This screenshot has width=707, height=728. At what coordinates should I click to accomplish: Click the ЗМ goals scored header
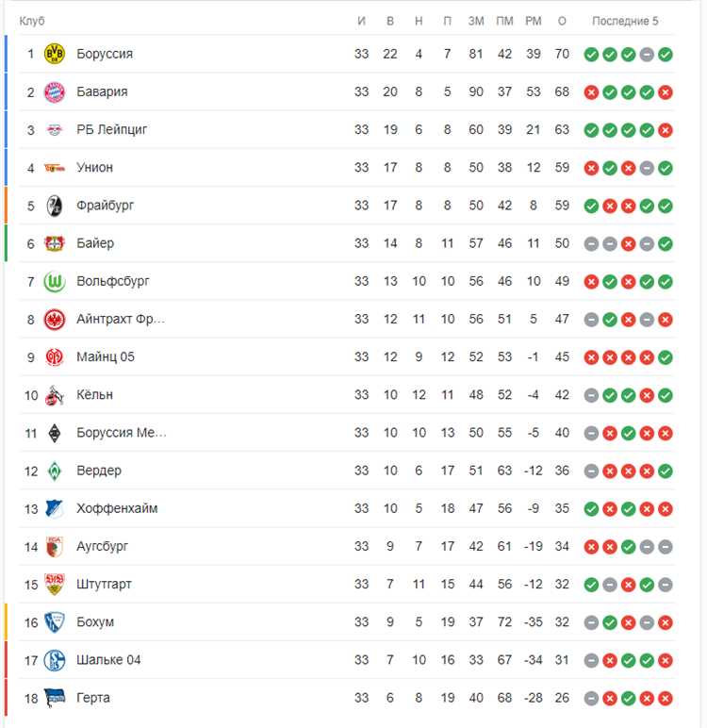tap(476, 21)
